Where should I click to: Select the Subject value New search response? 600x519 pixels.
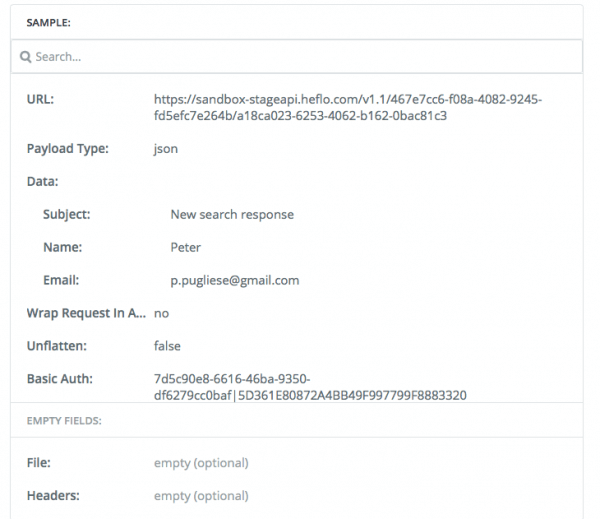click(232, 214)
